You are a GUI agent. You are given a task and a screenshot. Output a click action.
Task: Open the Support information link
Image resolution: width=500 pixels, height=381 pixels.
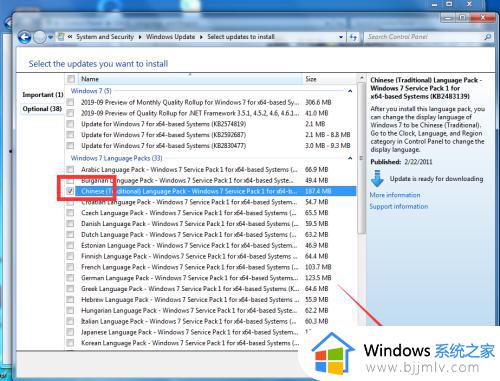tap(399, 206)
